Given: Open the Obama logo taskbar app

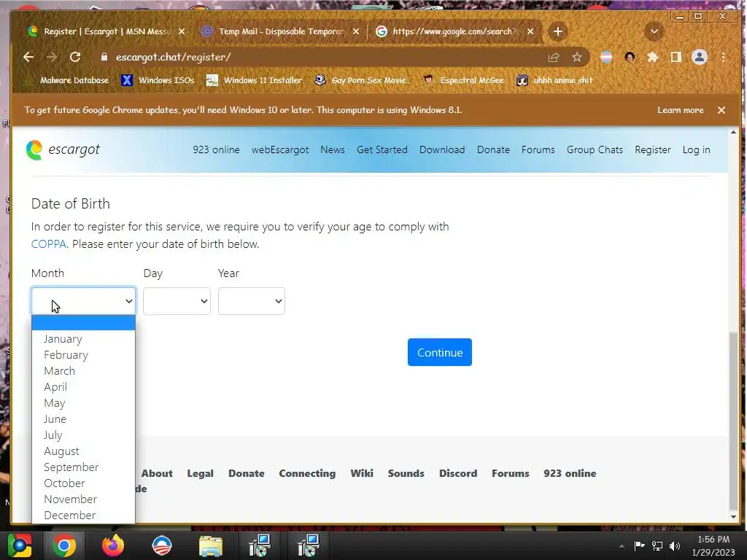Looking at the screenshot, I should (x=161, y=545).
